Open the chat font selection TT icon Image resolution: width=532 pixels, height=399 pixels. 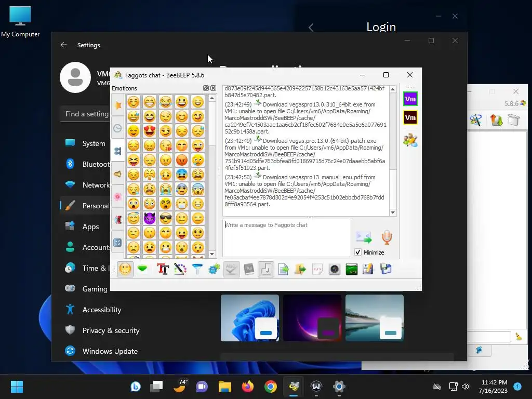163,270
